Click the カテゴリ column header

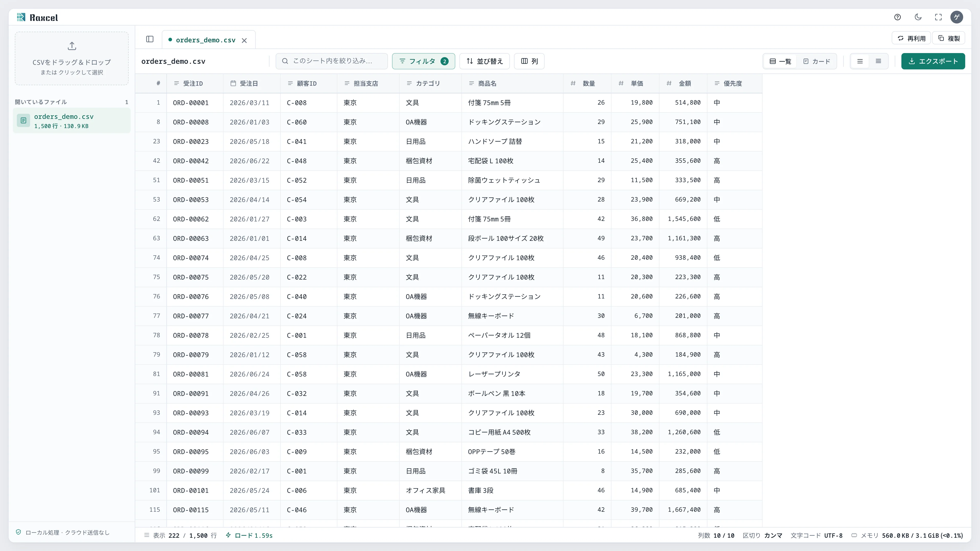[x=430, y=83]
